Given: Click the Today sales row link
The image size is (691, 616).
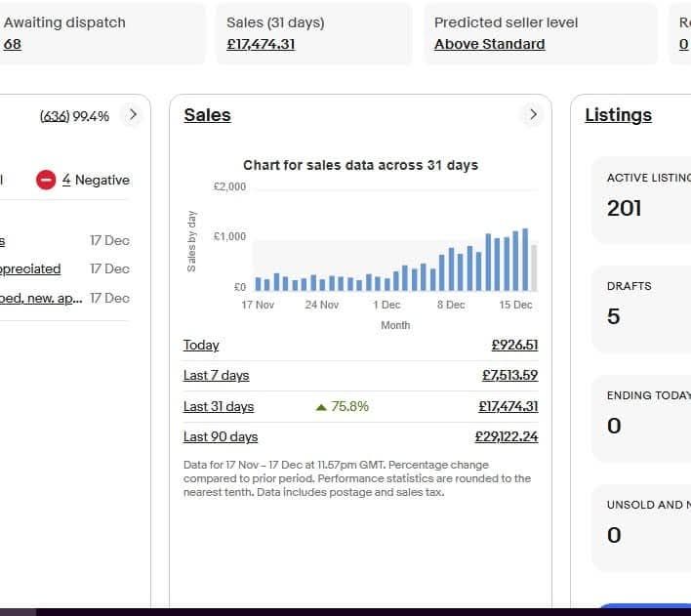Looking at the screenshot, I should tap(201, 345).
